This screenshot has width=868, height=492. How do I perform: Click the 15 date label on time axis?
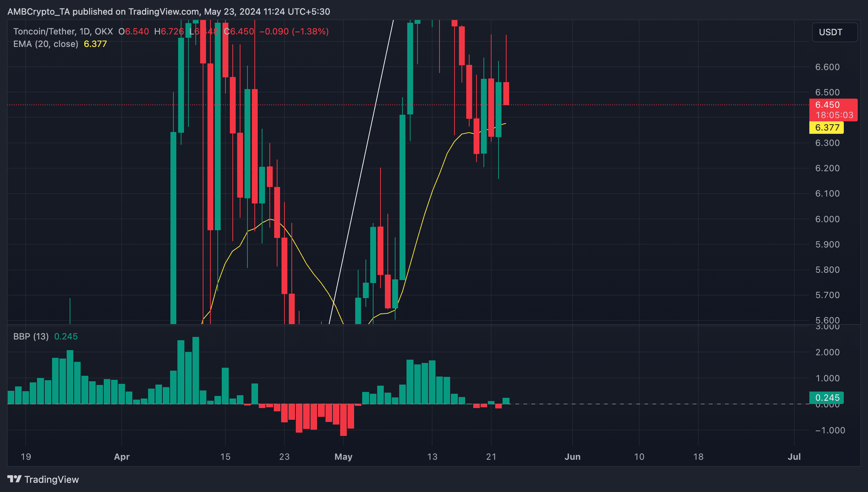click(x=225, y=457)
